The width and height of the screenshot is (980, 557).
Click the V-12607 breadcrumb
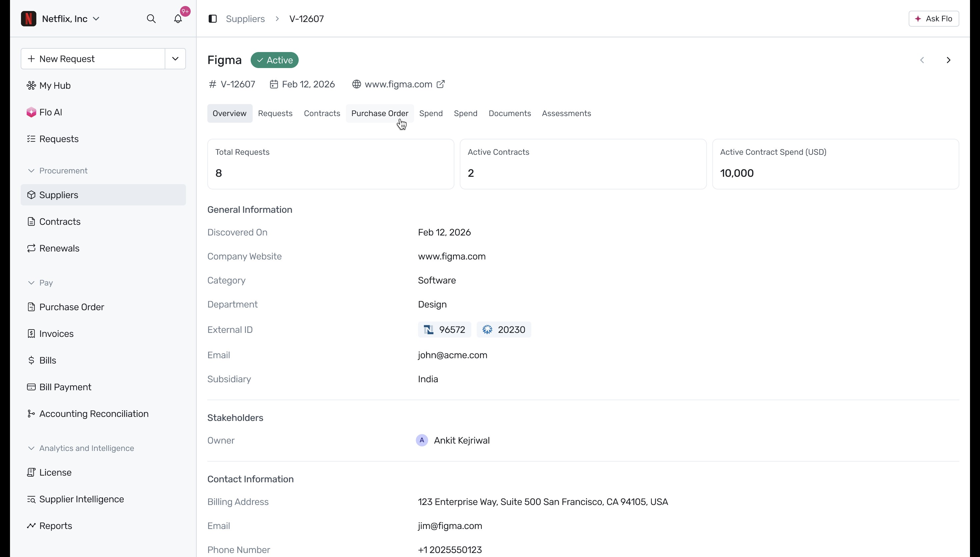click(307, 19)
